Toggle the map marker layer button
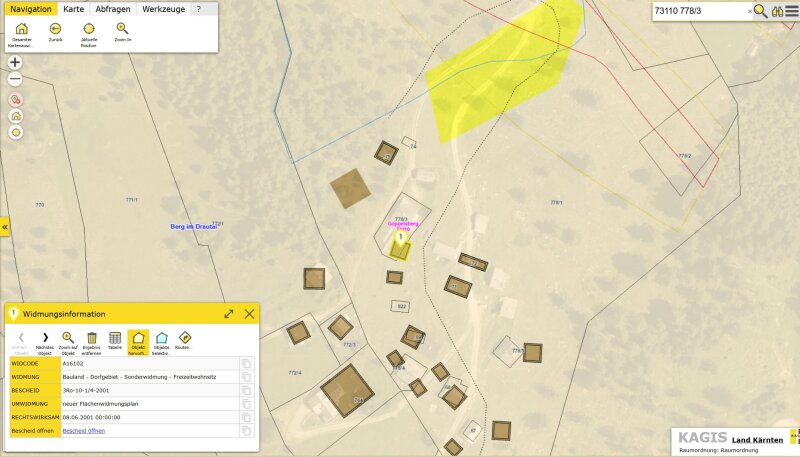 click(x=15, y=99)
